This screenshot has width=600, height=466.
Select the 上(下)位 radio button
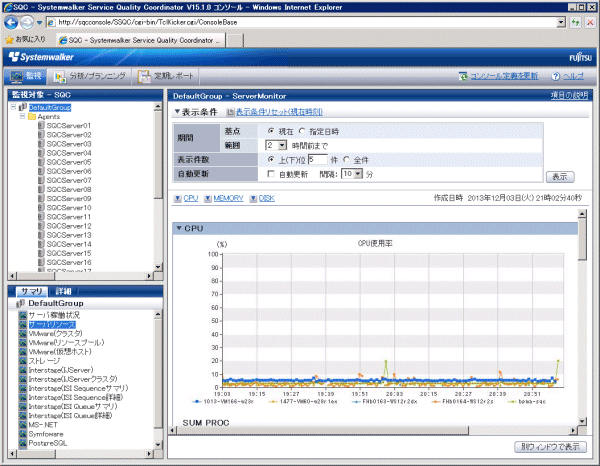271,160
